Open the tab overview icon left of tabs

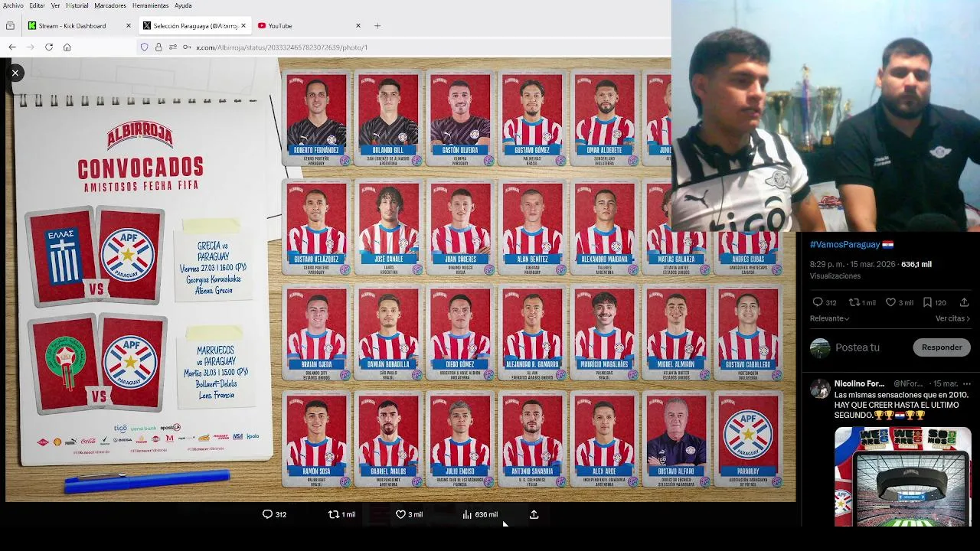pos(10,25)
